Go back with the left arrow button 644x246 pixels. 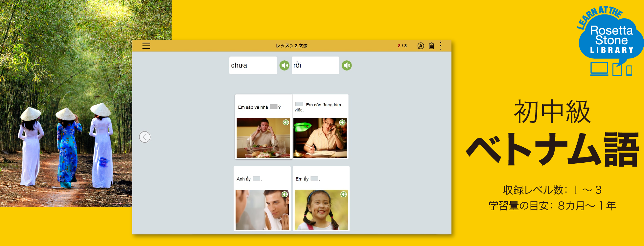tap(145, 137)
